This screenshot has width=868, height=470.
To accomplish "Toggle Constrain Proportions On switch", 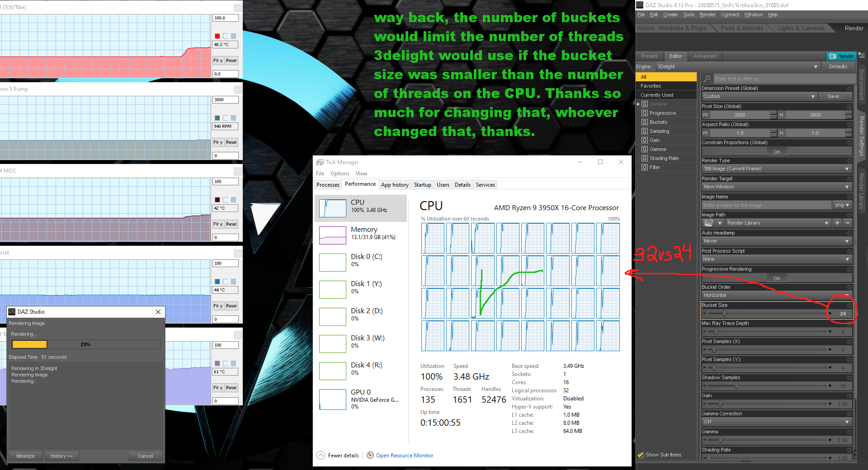I will pos(777,151).
